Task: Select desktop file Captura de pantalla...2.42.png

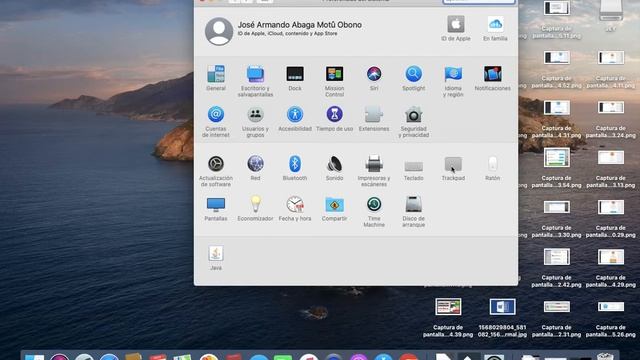Action: coord(557,257)
